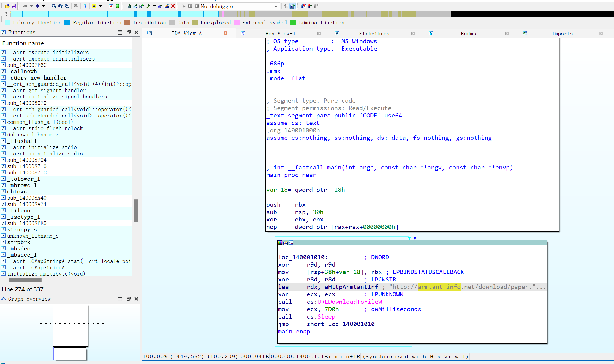The height and width of the screenshot is (364, 614).
Task: Click the pencil edit/rename icon
Action: click(x=166, y=6)
